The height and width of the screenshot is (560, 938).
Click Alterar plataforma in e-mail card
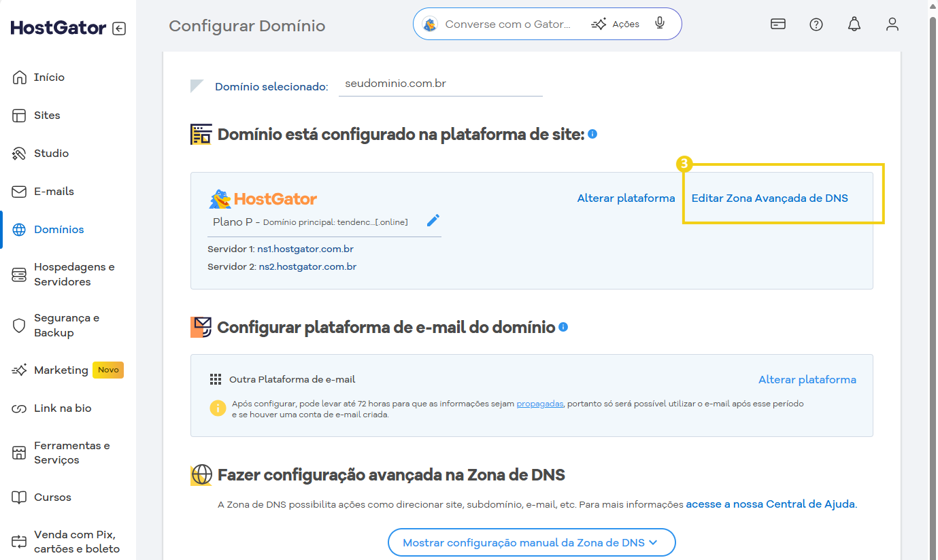pyautogui.click(x=807, y=380)
